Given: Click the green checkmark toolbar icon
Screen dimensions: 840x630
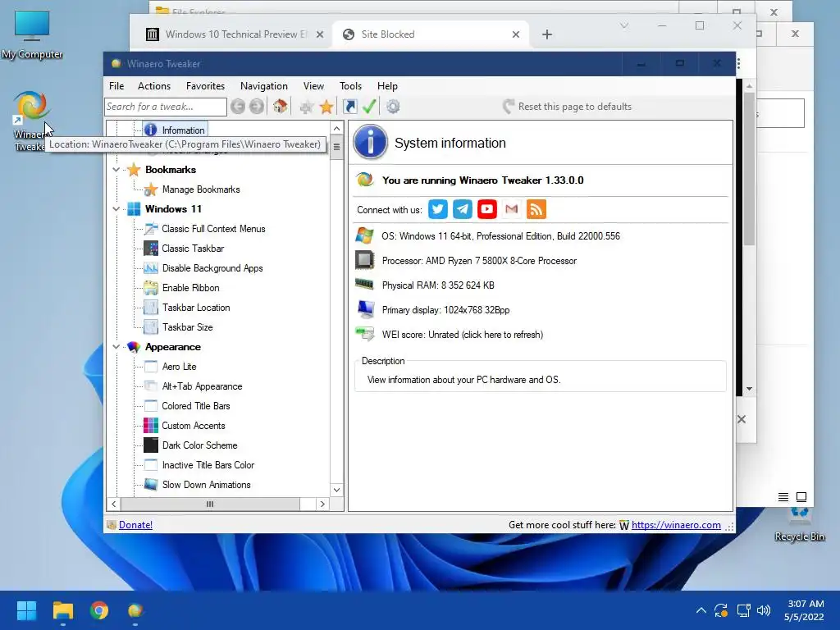Looking at the screenshot, I should coord(369,106).
